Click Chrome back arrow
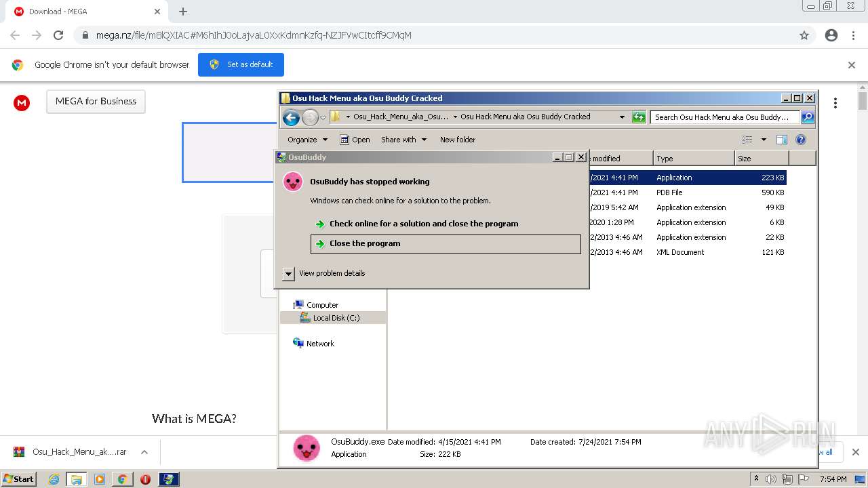Viewport: 868px width, 488px height. pos(15,35)
